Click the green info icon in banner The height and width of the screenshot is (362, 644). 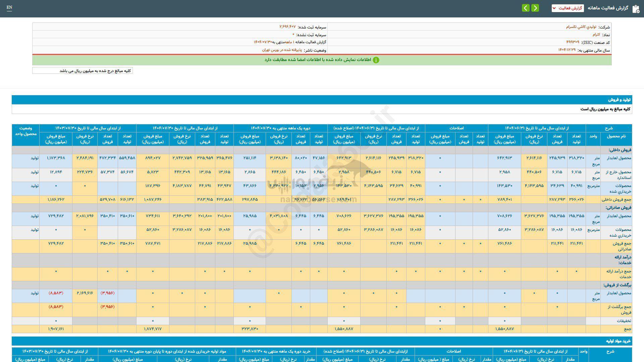(376, 60)
